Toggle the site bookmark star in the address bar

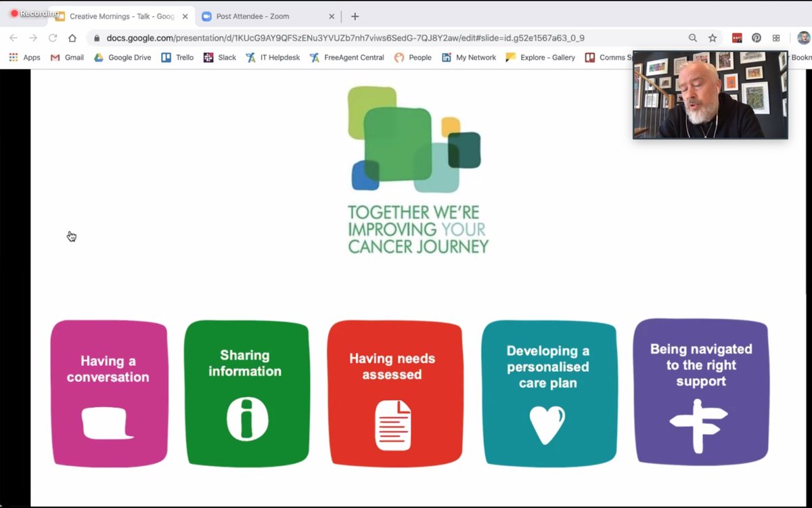click(713, 37)
